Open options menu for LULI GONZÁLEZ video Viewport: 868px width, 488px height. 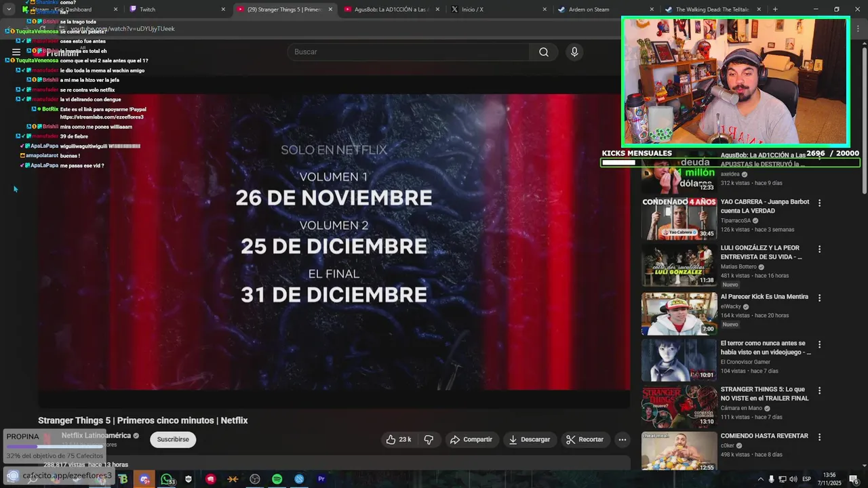pos(819,249)
